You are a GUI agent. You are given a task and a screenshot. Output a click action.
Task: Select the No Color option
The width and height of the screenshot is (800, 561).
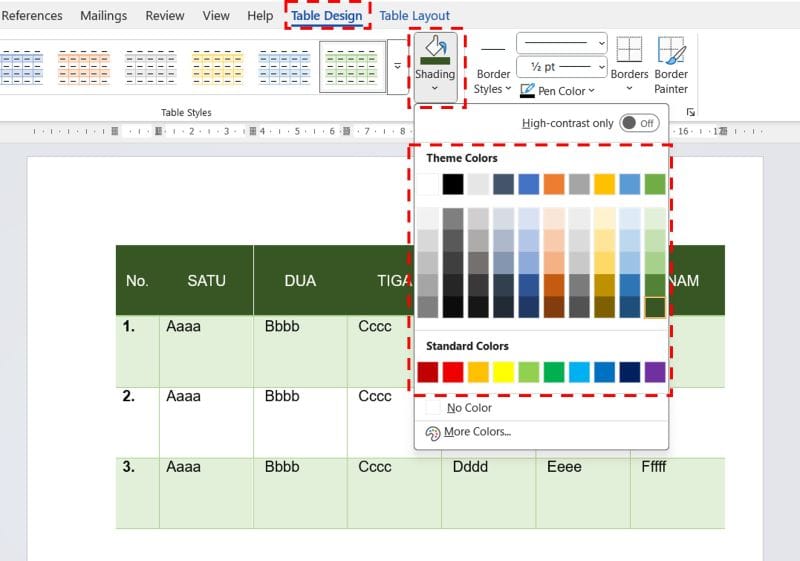click(x=469, y=408)
